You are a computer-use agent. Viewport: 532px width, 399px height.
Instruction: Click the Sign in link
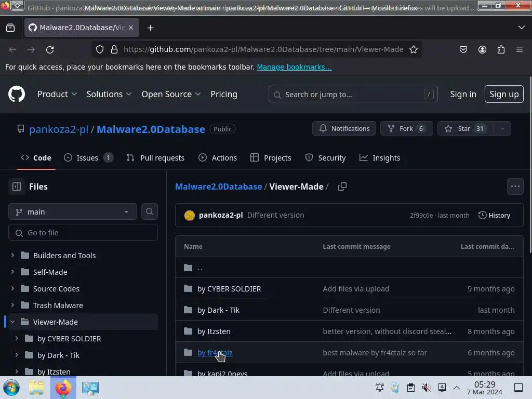(463, 94)
